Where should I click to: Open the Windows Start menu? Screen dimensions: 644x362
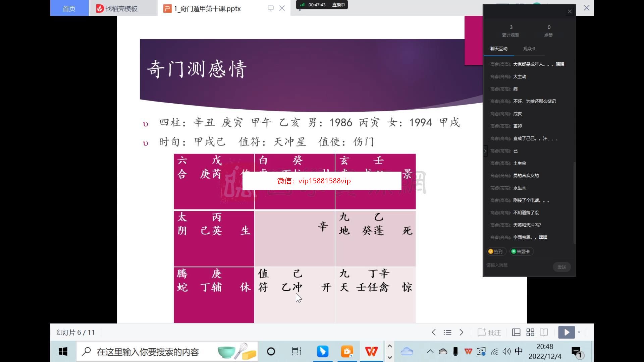pos(63,351)
